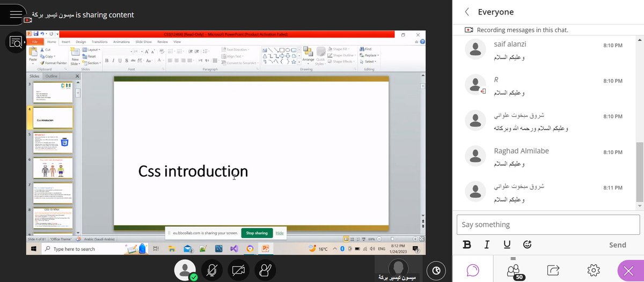This screenshot has width=644, height=282.
Task: Click the Windows Start button
Action: click(34, 249)
